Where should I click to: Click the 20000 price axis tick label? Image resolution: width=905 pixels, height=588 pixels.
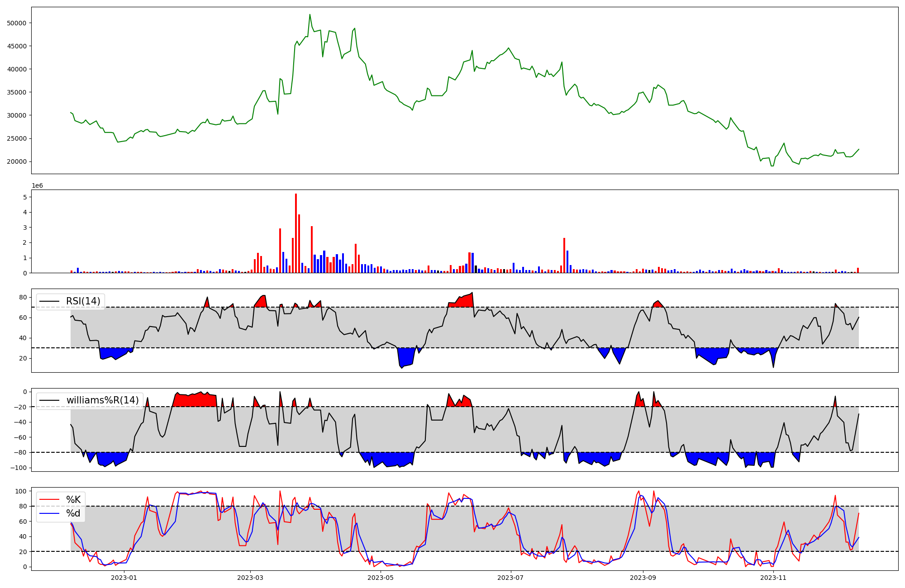17,162
